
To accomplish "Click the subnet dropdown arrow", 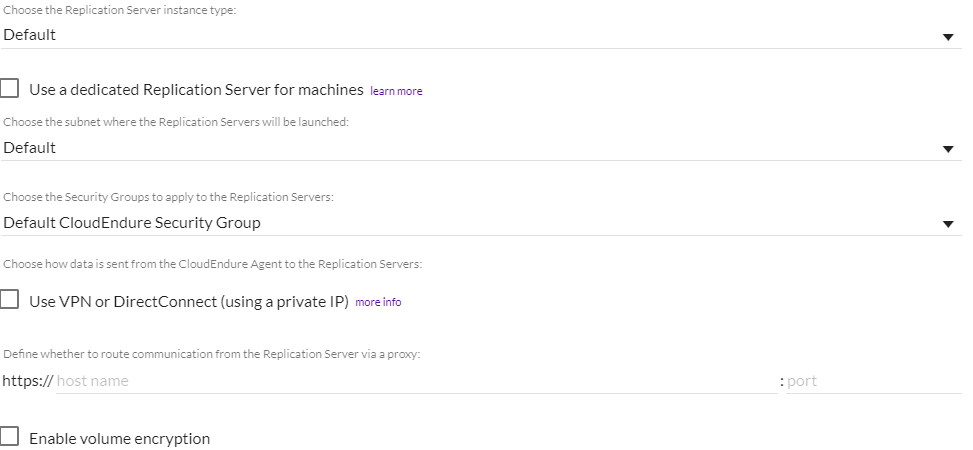I will 948,150.
